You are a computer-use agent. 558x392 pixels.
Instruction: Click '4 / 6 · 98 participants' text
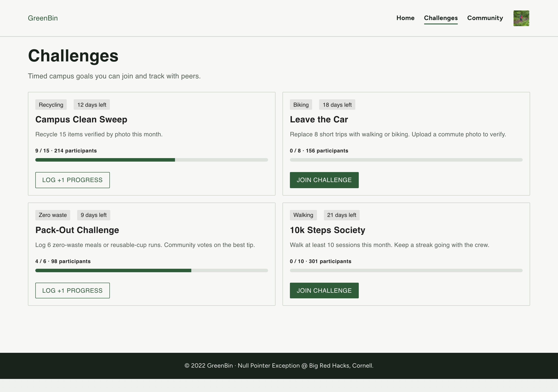[x=63, y=261]
